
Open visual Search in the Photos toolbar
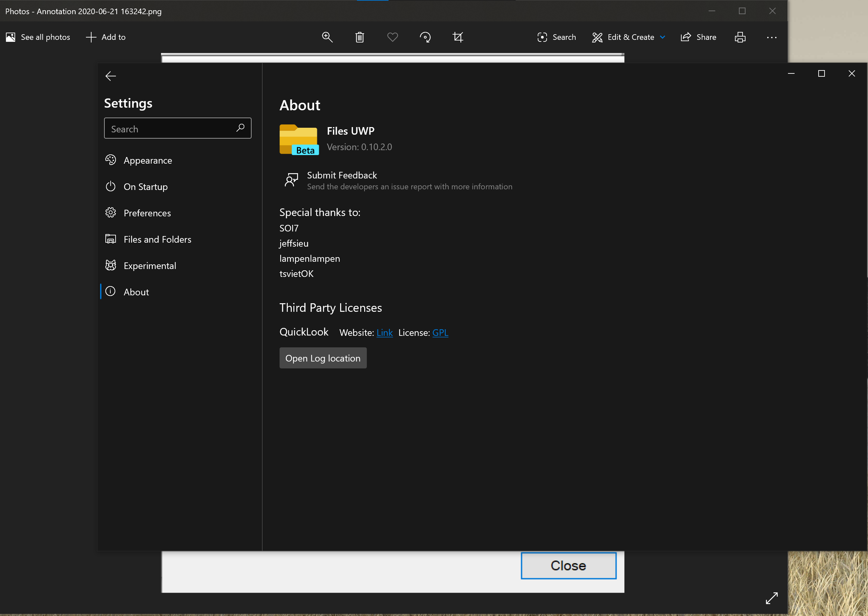point(556,37)
